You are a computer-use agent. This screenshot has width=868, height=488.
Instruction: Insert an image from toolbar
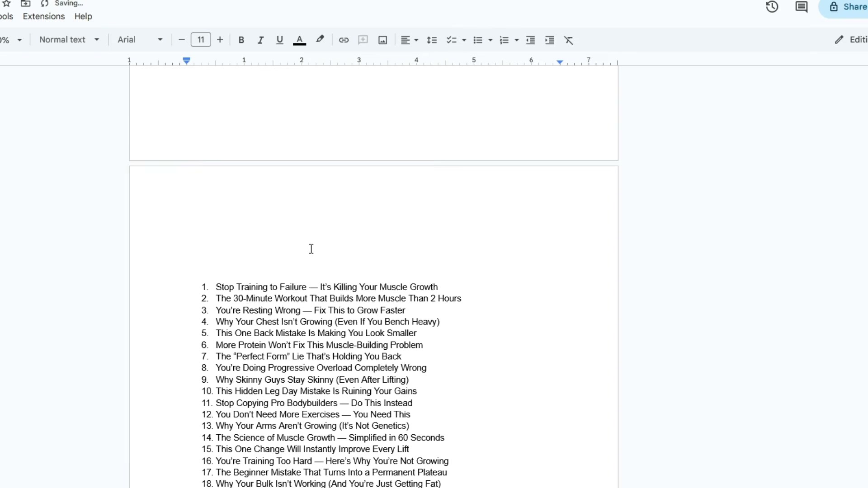tap(382, 40)
